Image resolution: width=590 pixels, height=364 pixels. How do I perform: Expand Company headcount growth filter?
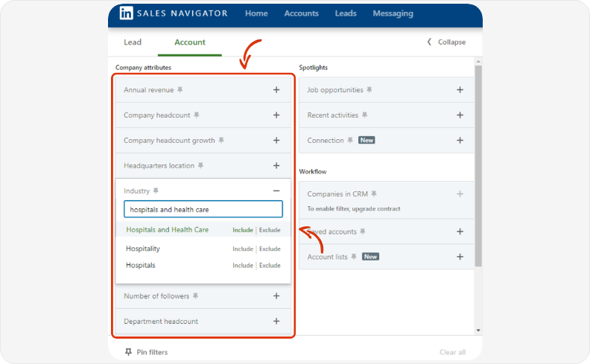click(x=276, y=140)
